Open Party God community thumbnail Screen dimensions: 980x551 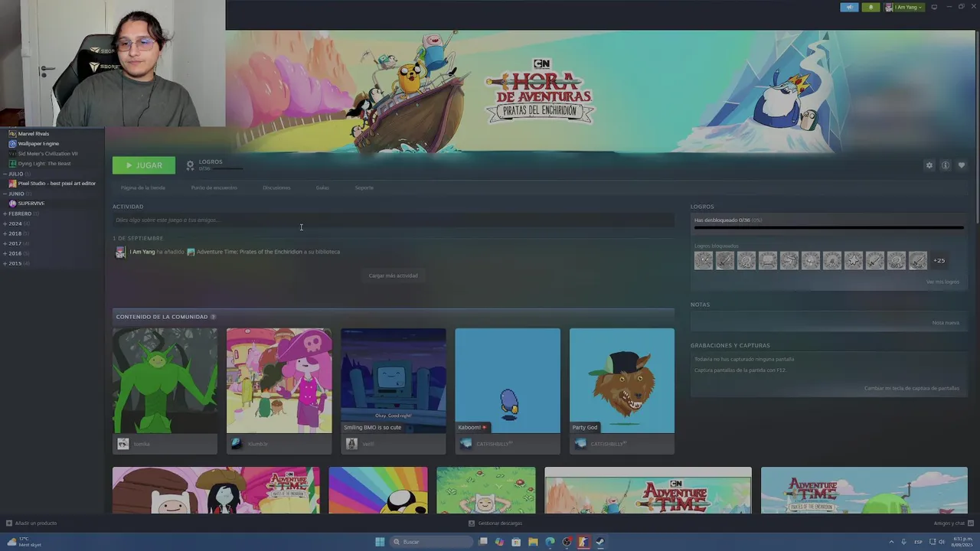point(622,380)
